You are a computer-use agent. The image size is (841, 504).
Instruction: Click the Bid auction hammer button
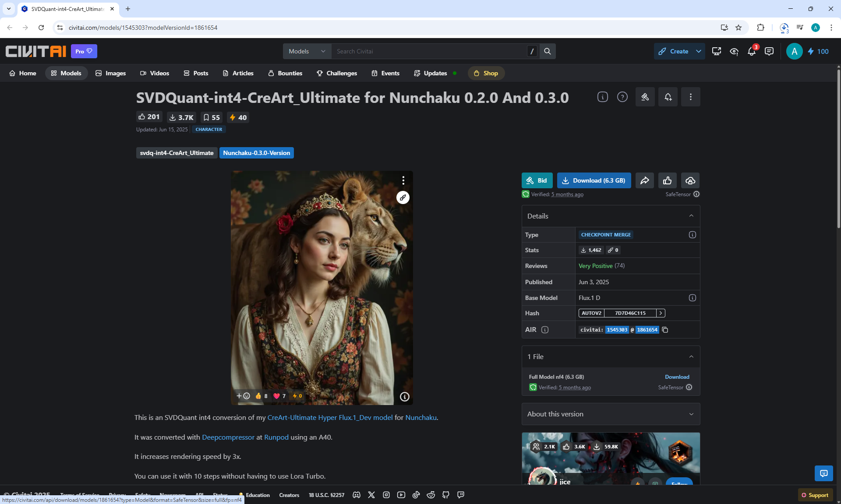coord(537,180)
